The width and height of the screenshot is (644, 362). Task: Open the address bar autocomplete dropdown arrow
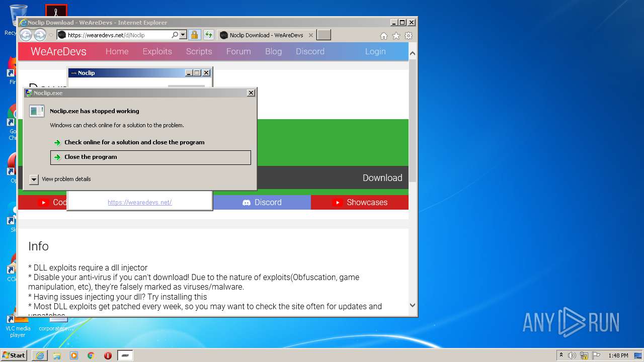[183, 35]
